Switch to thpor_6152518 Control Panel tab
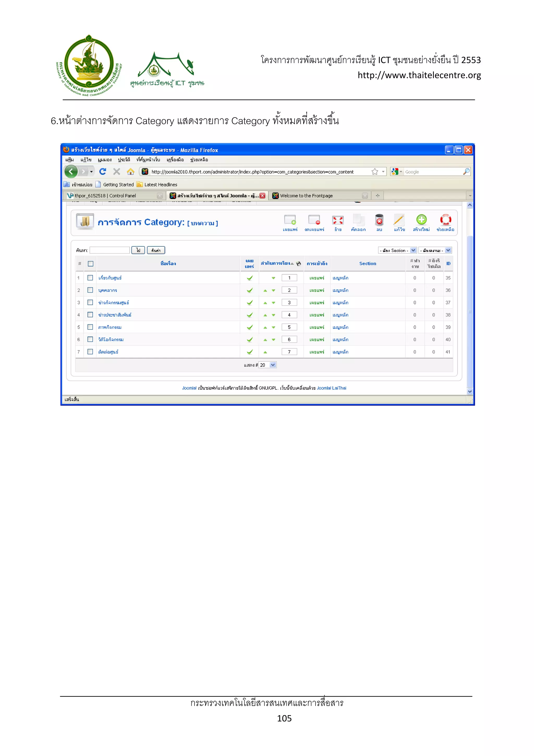This screenshot has width=534, height=756. pos(105,195)
